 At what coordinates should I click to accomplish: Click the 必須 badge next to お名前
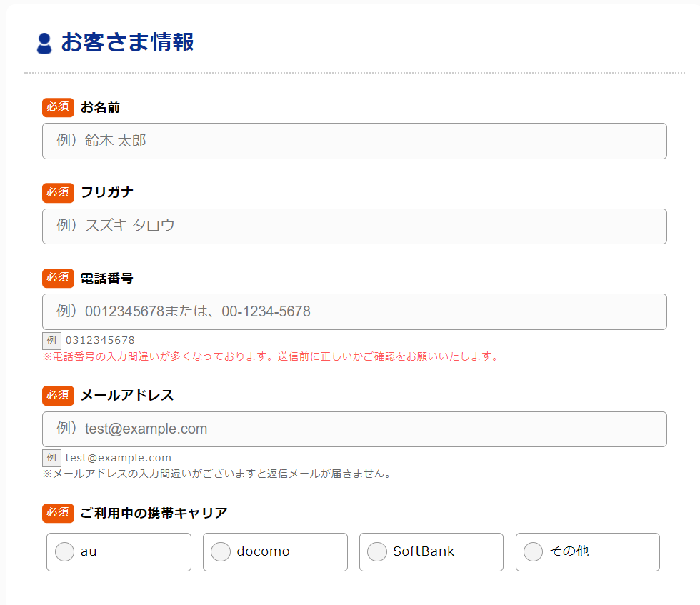[x=58, y=107]
